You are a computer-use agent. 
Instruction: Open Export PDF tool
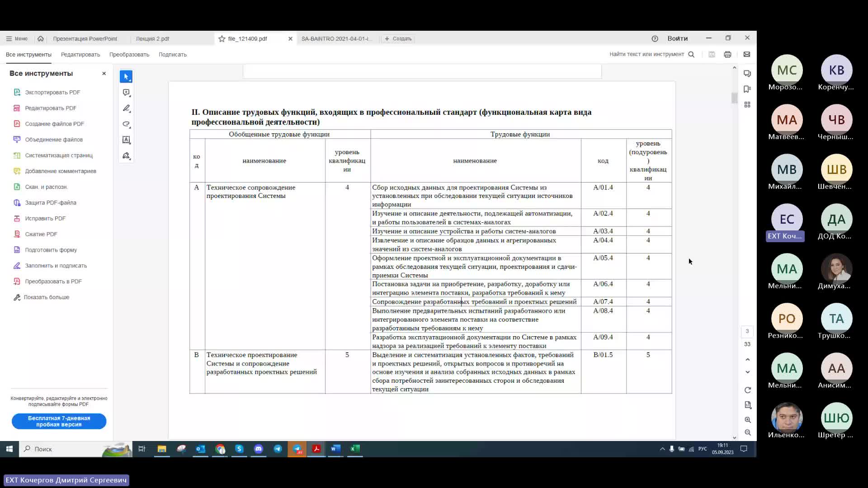click(x=52, y=92)
